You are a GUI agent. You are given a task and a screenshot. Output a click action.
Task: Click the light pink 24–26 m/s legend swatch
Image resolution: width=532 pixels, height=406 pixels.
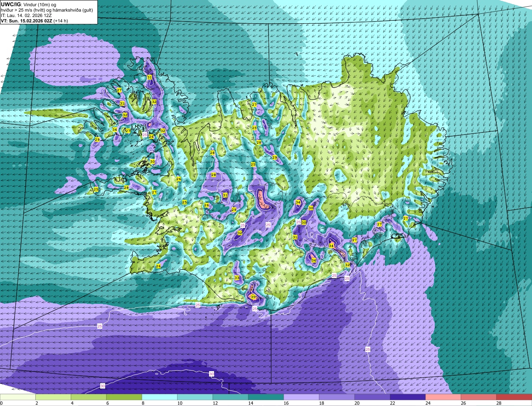(x=443, y=397)
